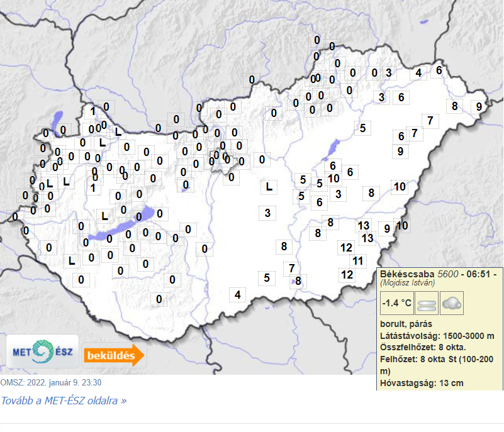Select the 12 marker directly above the 11
Viewport: 504px width, 432px height.
[346, 247]
